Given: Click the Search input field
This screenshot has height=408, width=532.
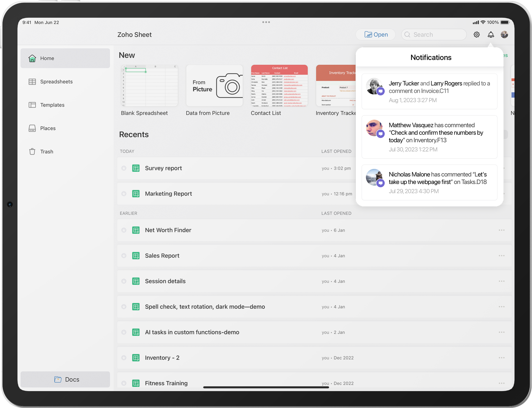Looking at the screenshot, I should 434,35.
